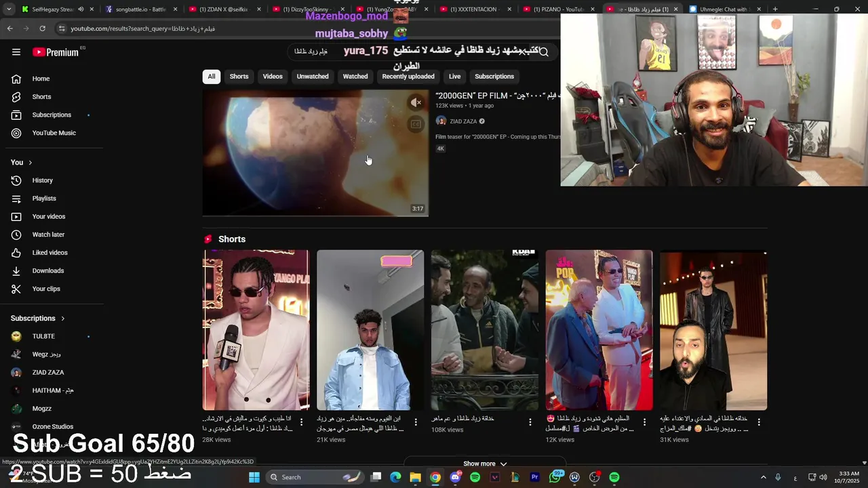Select the Live filter chip
This screenshot has height=488, width=868.
(x=455, y=77)
